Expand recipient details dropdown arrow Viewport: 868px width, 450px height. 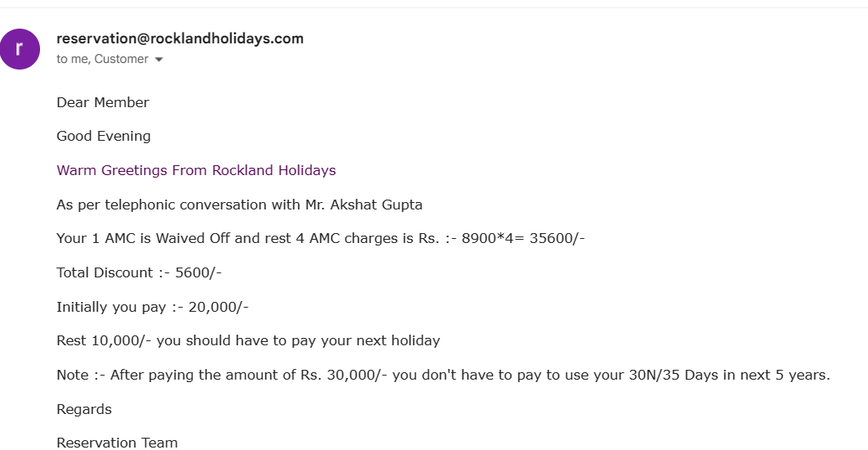pos(159,60)
